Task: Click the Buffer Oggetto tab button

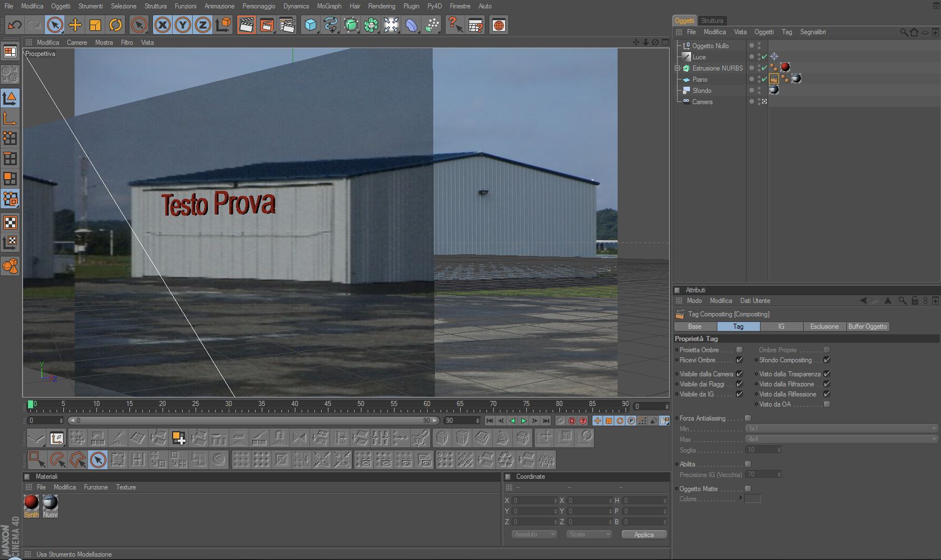Action: point(868,326)
